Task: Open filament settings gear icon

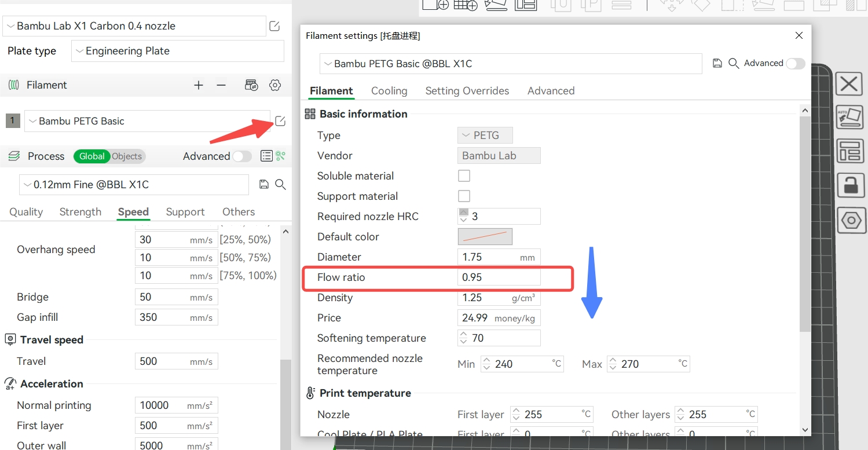Action: [x=275, y=85]
